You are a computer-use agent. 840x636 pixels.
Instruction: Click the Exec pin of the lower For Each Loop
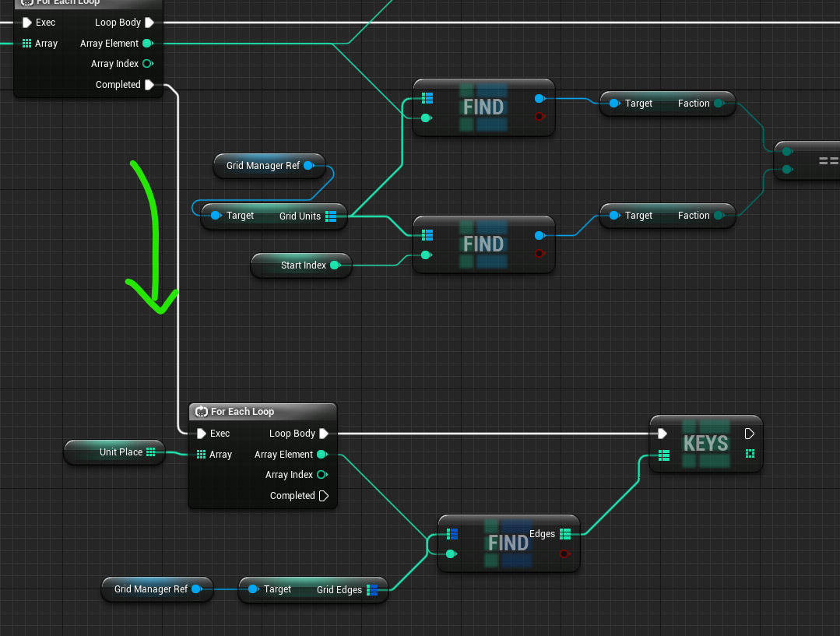point(202,434)
